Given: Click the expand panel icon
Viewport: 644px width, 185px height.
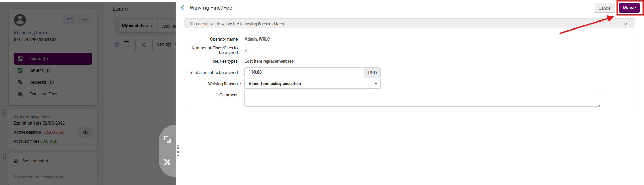Looking at the screenshot, I should [x=167, y=139].
